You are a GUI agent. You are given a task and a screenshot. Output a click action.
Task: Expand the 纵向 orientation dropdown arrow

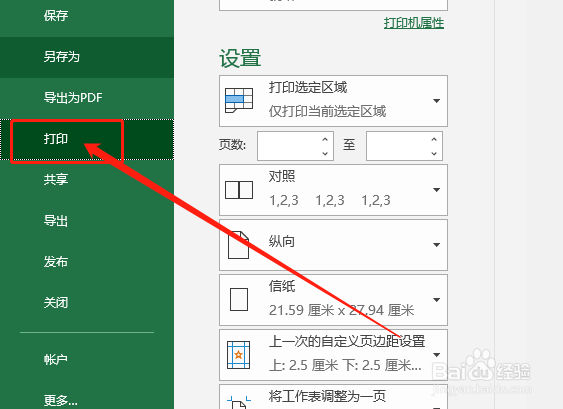click(436, 245)
